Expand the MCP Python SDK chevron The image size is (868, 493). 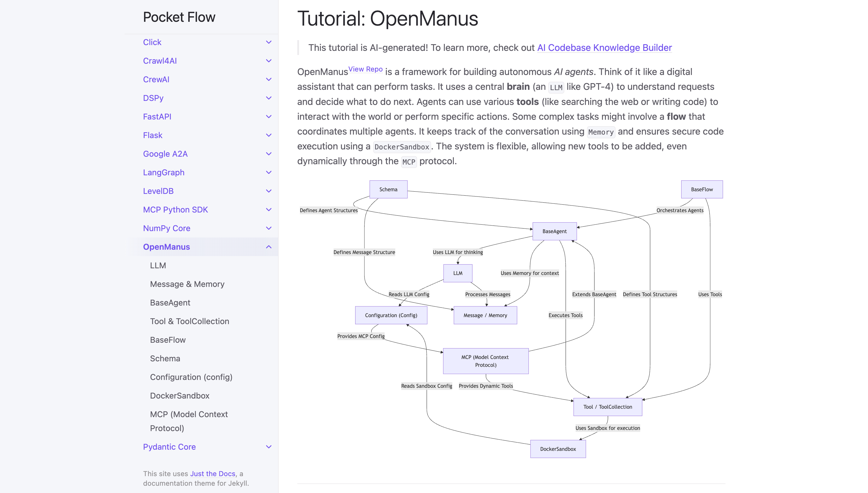(x=269, y=210)
